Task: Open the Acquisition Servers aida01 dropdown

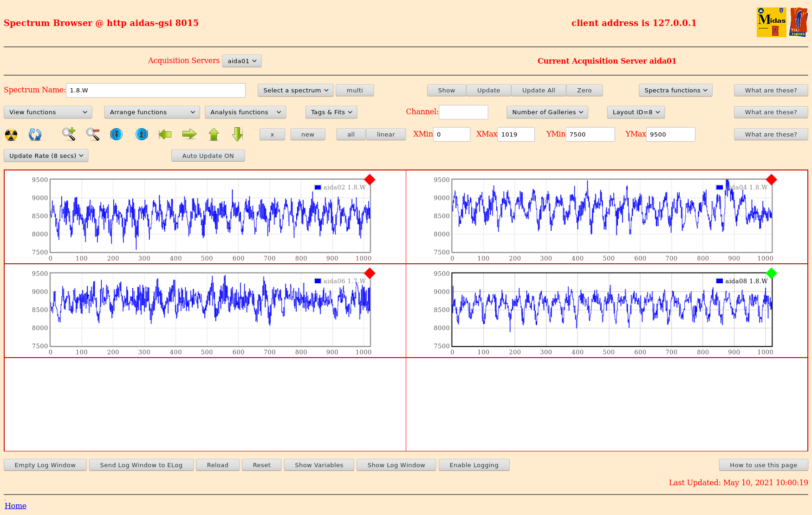Action: coord(242,61)
